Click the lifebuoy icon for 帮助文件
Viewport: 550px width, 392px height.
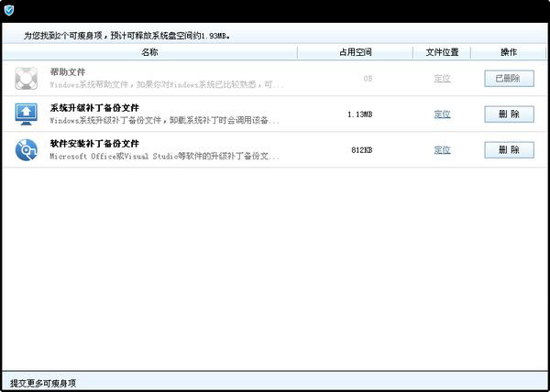click(x=27, y=79)
